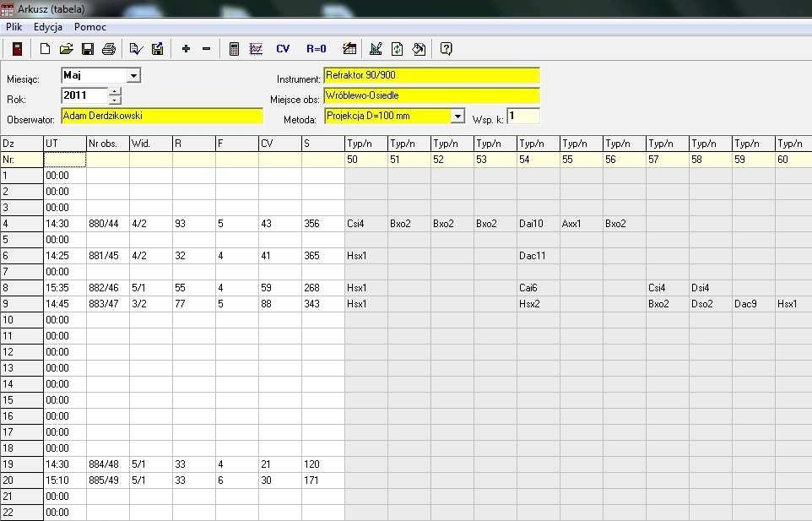Select the Dai10 cell

tap(538, 224)
